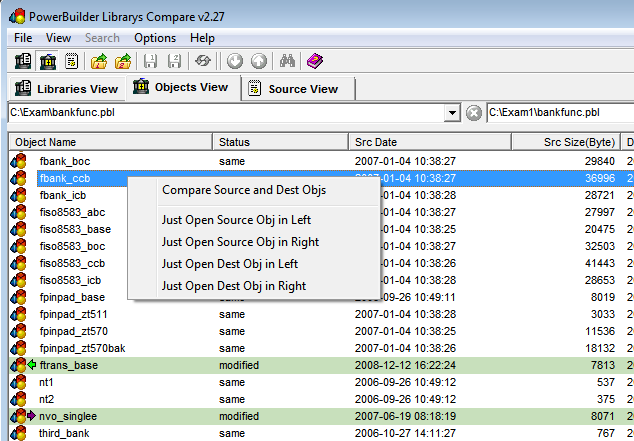Select the fiso8583_boc object row
Viewport: 634px width, 441px height.
(321, 246)
